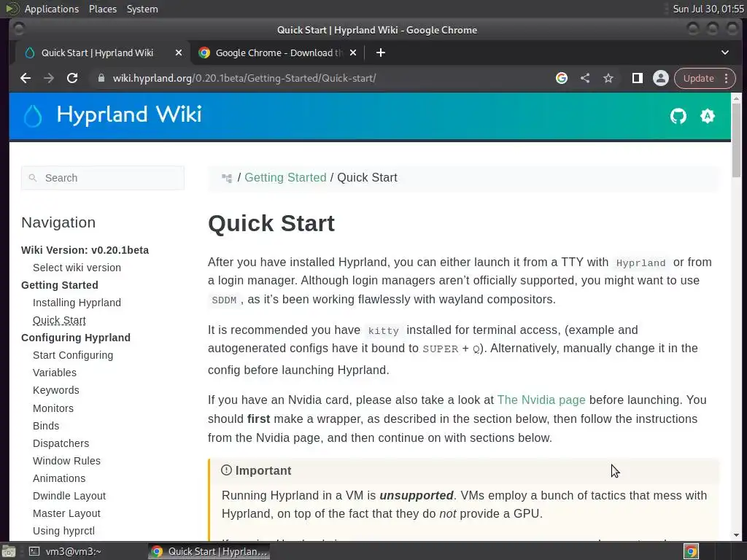Click the padlock site info icon
Screen dimensions: 747x560
pos(101,78)
